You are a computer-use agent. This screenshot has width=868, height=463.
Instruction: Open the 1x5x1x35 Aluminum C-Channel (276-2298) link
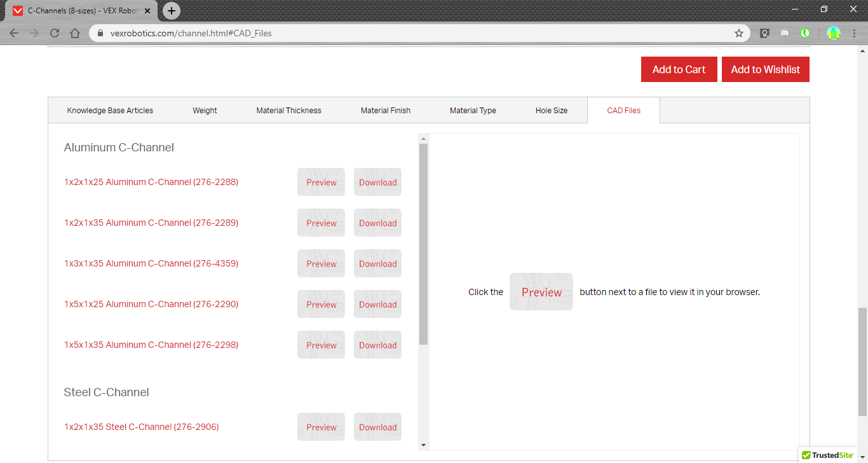151,345
